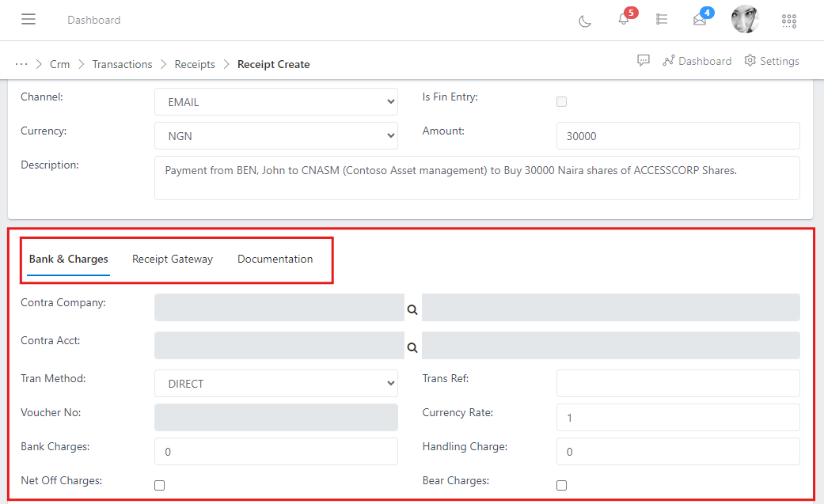This screenshot has height=504, width=824.
Task: Enable Bear Charges
Action: pos(561,485)
